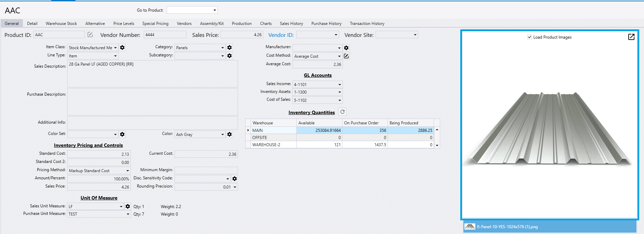Screen dimensions: 644x234
Task: Select the R-Panel-10-YES image thumbnail
Action: [550, 226]
